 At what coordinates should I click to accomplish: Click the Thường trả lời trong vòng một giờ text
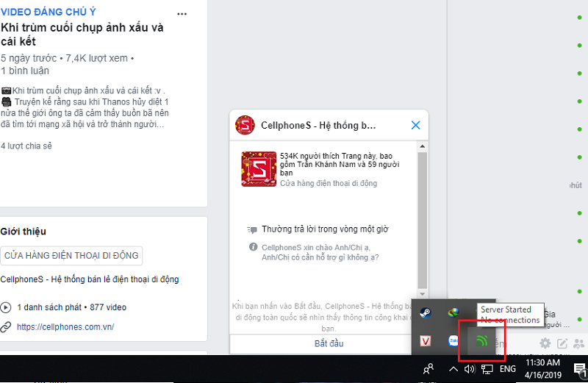click(325, 229)
